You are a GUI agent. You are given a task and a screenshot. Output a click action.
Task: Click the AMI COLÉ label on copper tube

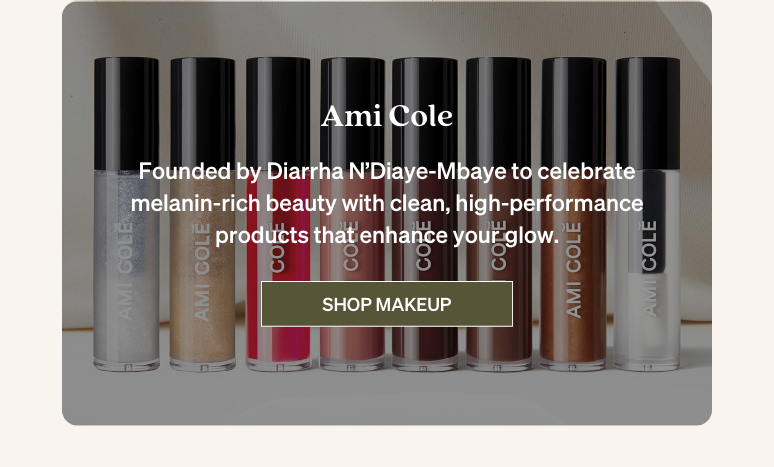(x=573, y=270)
